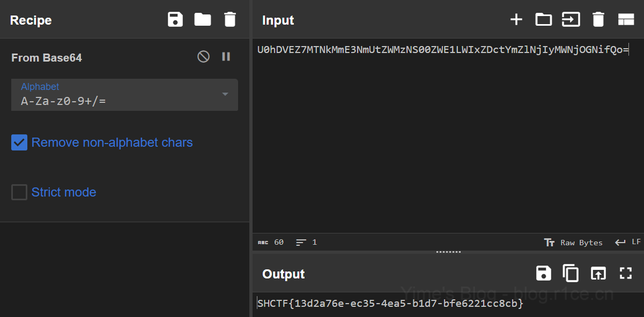Clear the recipe with trash icon
The image size is (644, 317).
[x=230, y=20]
